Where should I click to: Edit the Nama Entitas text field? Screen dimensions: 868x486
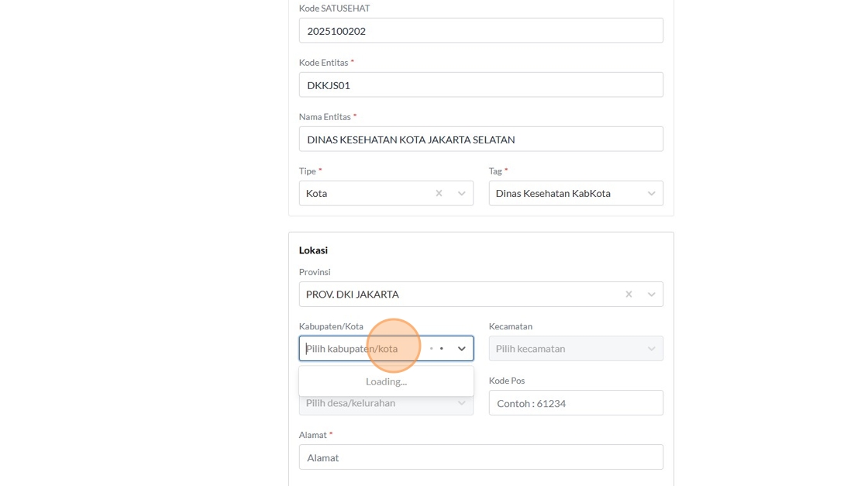(x=480, y=140)
